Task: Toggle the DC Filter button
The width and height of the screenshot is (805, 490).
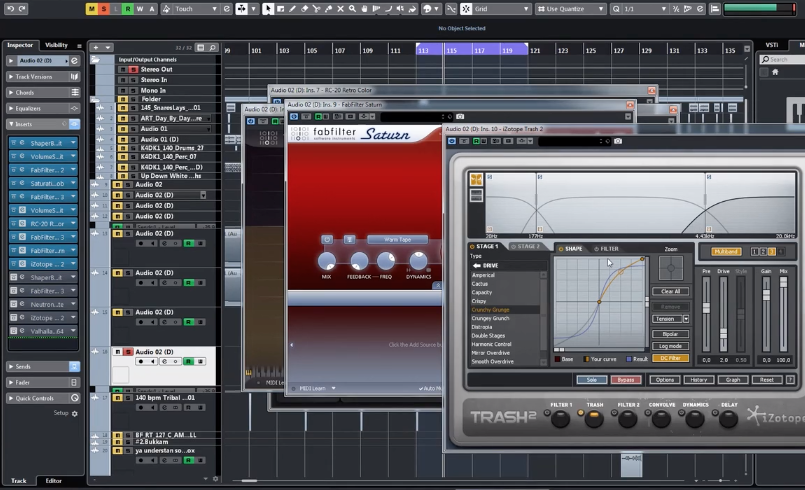Action: point(670,358)
